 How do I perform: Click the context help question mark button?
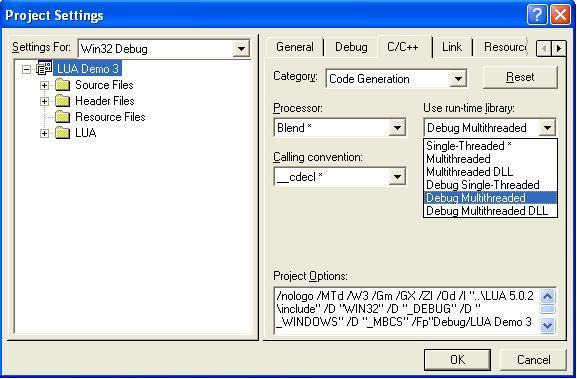(537, 15)
